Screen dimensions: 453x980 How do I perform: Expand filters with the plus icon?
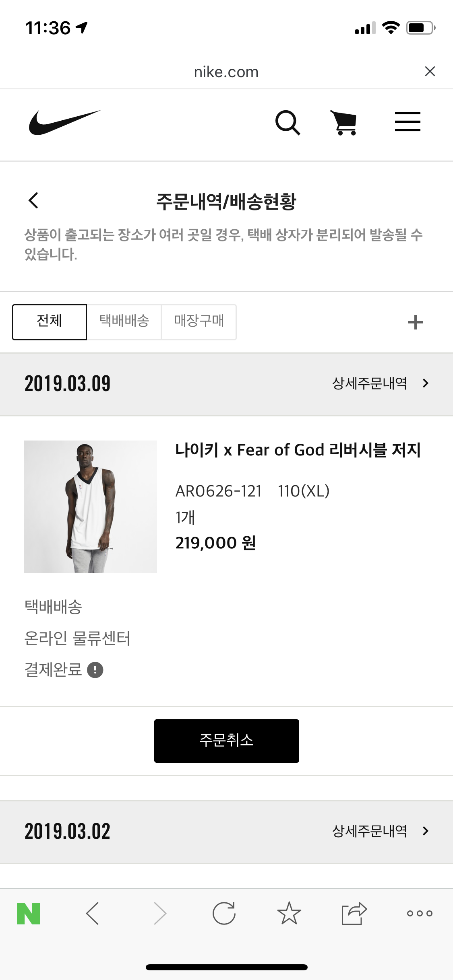(415, 322)
